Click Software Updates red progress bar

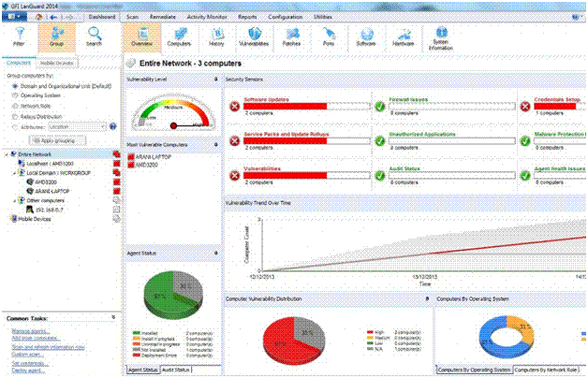coord(285,107)
